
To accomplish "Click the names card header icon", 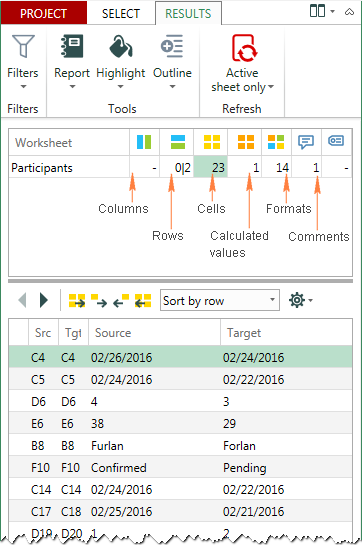I will point(336,140).
